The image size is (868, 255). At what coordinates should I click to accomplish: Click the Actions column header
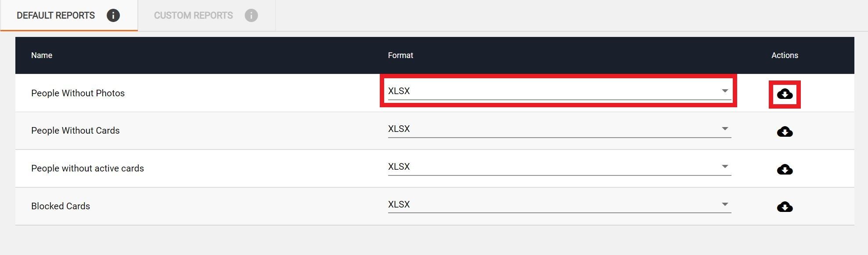click(x=785, y=55)
